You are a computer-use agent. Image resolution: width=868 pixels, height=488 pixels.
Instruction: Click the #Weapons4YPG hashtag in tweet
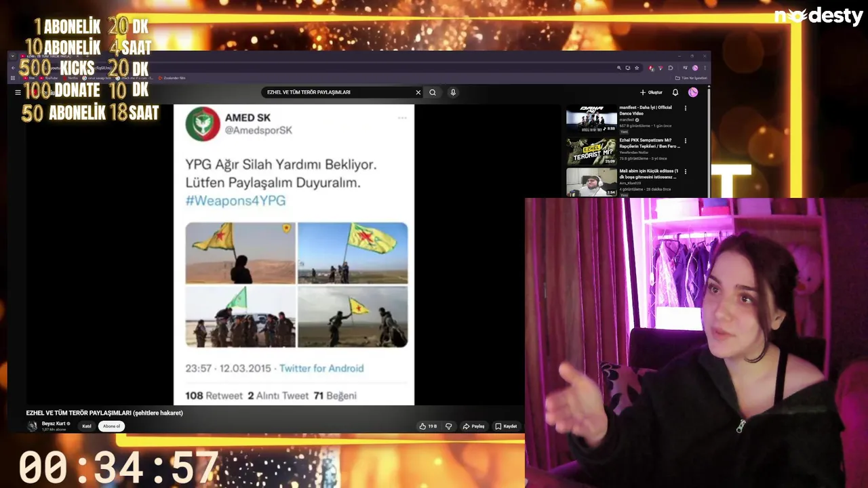pyautogui.click(x=235, y=201)
